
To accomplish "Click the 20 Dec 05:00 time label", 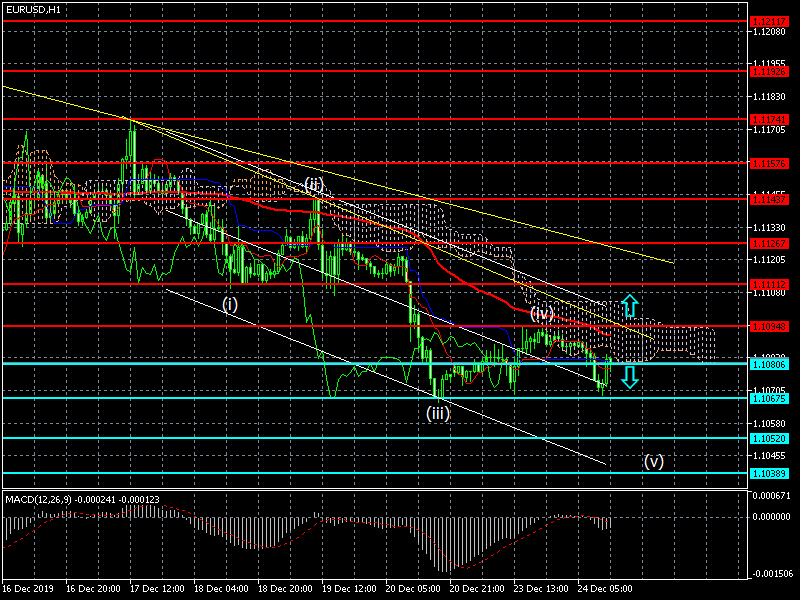I will coord(413,588).
